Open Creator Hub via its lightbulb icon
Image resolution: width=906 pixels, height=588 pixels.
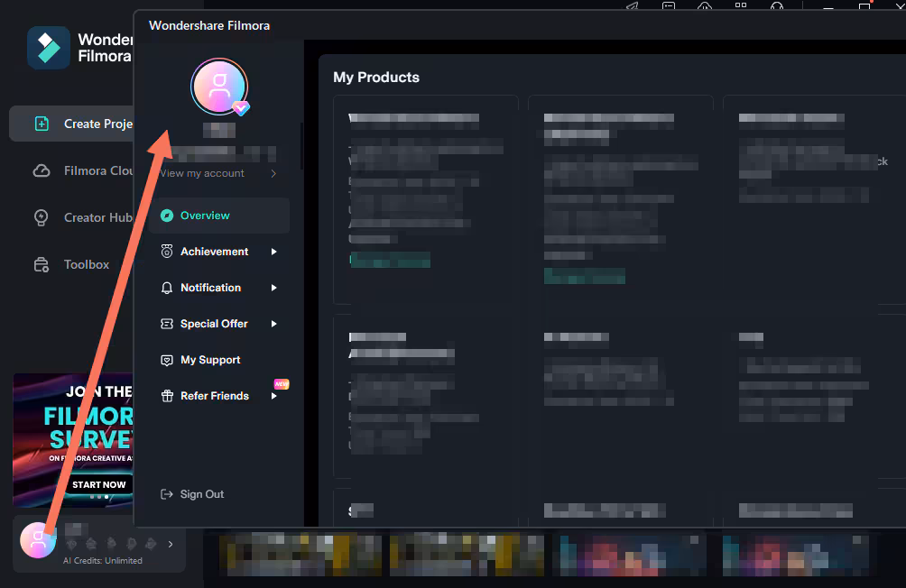pyautogui.click(x=41, y=217)
